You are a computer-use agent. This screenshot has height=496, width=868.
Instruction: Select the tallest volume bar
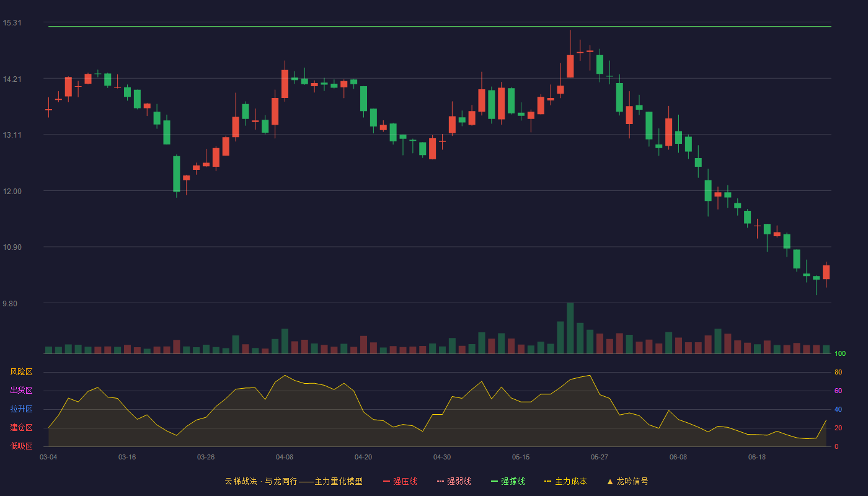click(570, 328)
